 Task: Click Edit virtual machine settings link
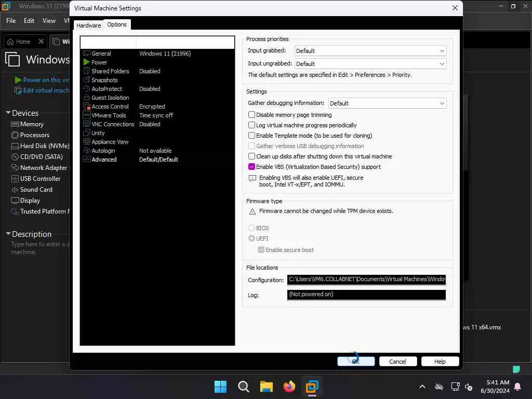pos(42,90)
